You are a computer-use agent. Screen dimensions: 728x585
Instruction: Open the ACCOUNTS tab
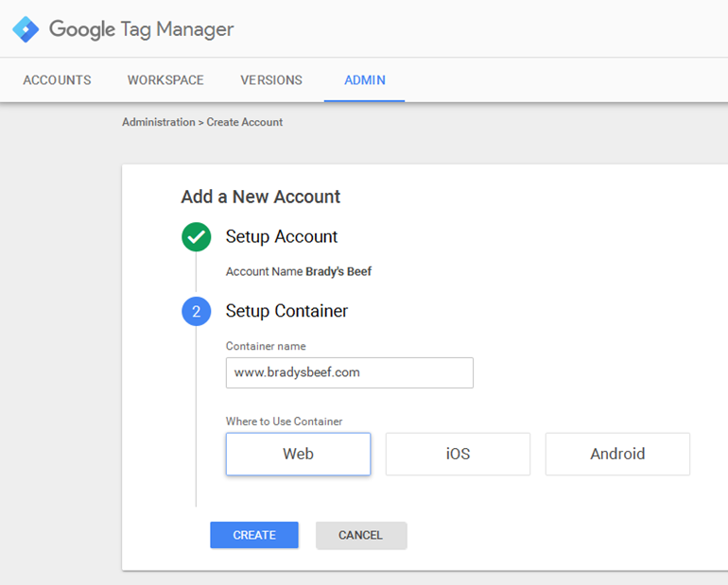tap(57, 80)
